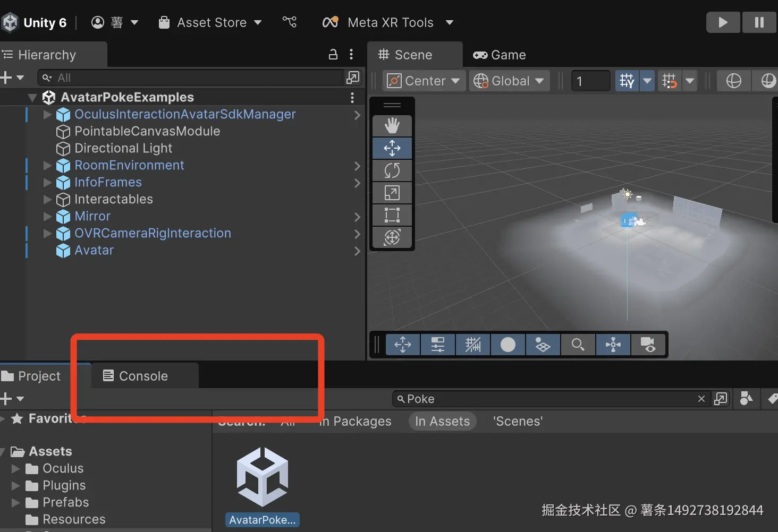Screen dimensions: 778x532
Task: Open the Hierarchy search window icon
Action: click(353, 78)
